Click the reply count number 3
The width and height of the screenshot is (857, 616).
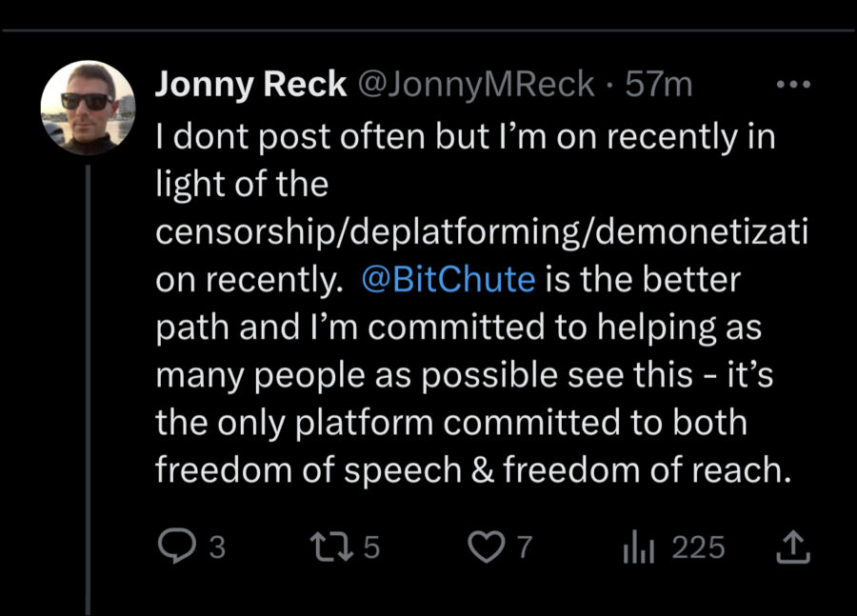click(x=217, y=547)
